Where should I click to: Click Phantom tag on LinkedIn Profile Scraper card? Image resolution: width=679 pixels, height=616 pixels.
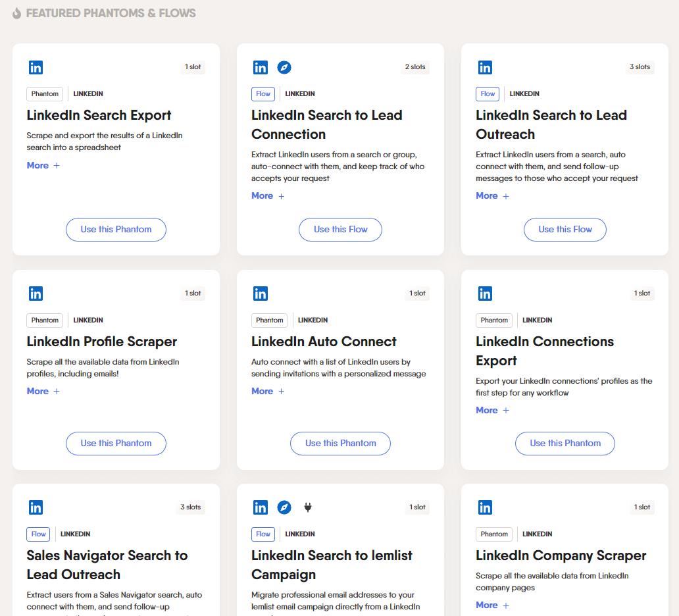click(x=45, y=320)
